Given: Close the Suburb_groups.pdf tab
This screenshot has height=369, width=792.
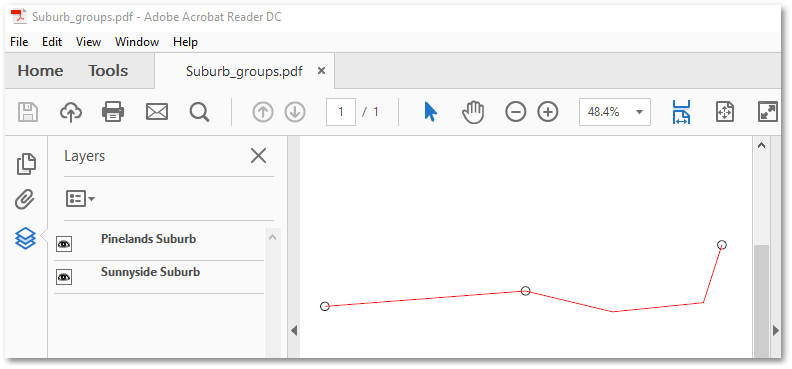Looking at the screenshot, I should (321, 71).
